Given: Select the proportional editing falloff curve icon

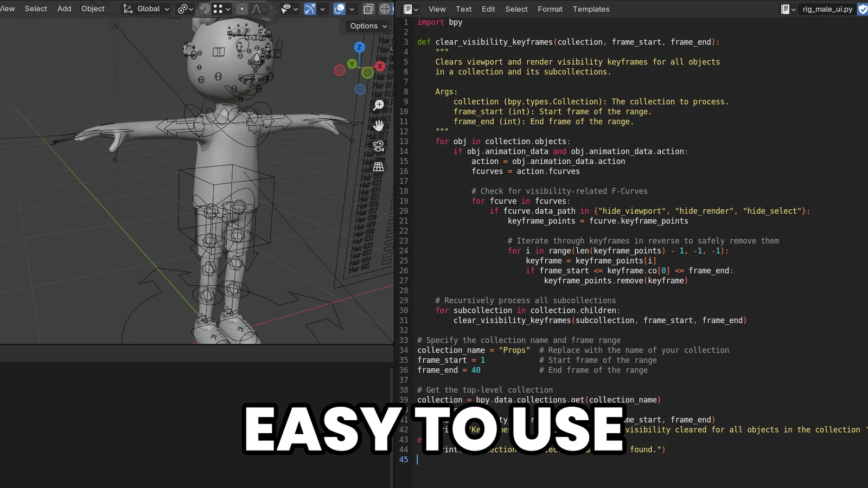Looking at the screenshot, I should pos(257,9).
